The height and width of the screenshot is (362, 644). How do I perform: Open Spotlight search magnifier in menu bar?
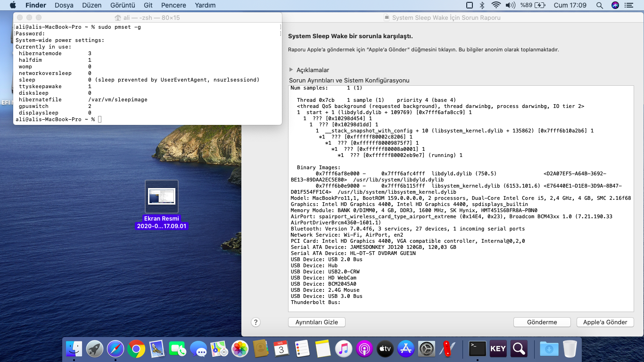click(600, 5)
